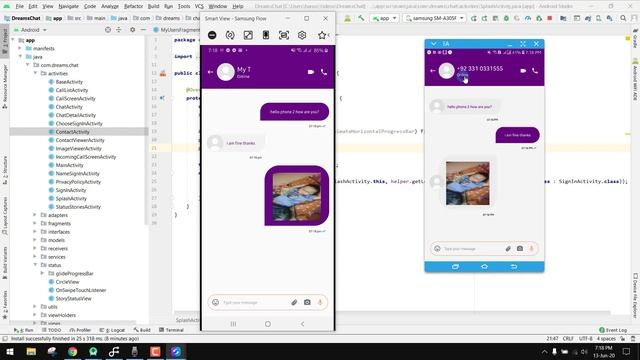This screenshot has height=360, width=640.
Task: Open app run configuration dropdown
Action: click(x=384, y=18)
